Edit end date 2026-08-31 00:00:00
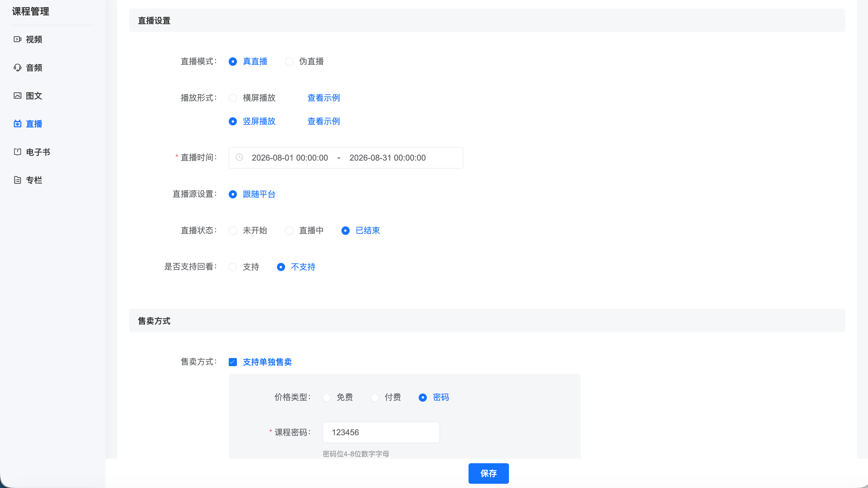This screenshot has width=868, height=488. coord(387,158)
